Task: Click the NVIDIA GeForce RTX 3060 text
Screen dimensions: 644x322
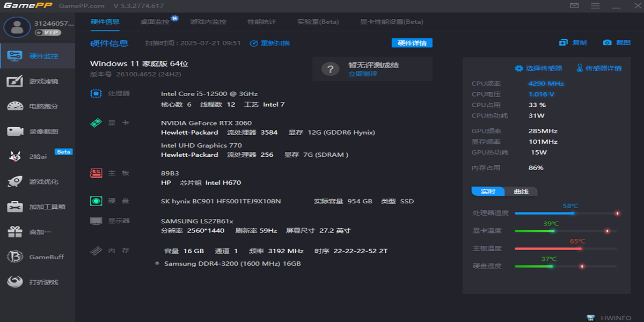Action: (206, 123)
